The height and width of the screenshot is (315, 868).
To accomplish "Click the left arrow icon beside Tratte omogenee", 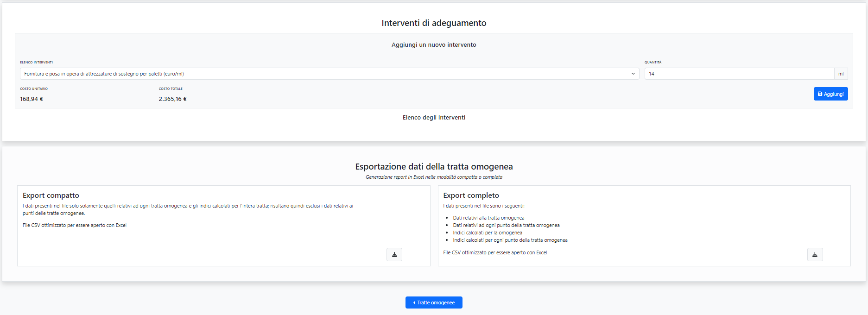I will 414,302.
